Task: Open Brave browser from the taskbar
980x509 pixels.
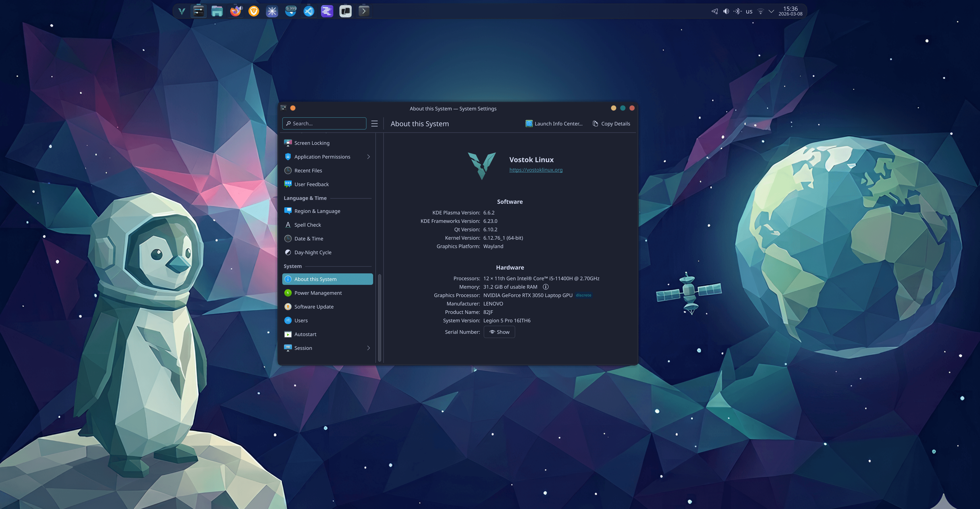Action: click(x=253, y=11)
